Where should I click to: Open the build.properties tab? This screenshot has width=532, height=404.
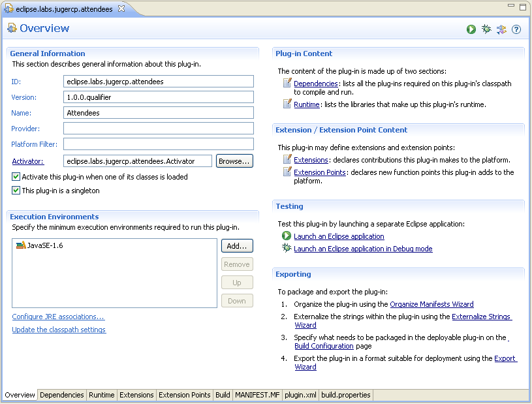click(346, 395)
